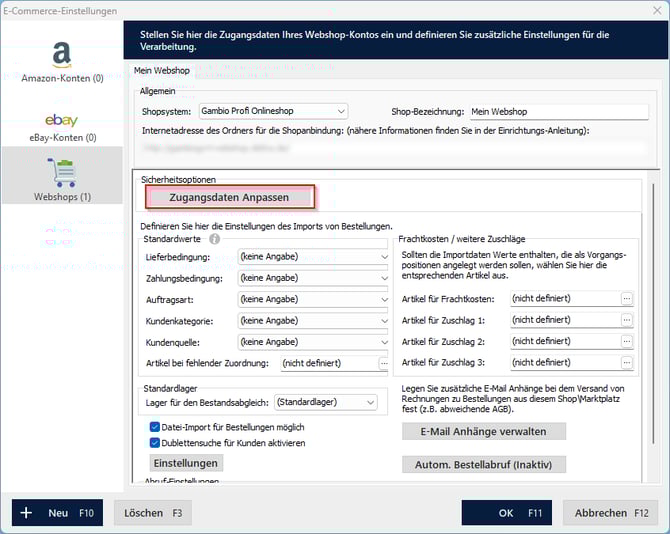Image resolution: width=670 pixels, height=534 pixels.
Task: Click the Standardwerte info icon
Action: coord(215,239)
